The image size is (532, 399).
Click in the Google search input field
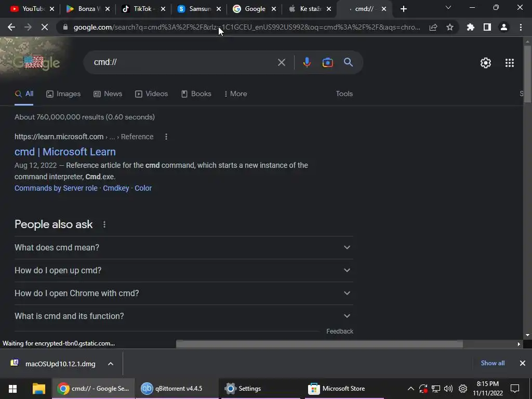click(x=183, y=62)
